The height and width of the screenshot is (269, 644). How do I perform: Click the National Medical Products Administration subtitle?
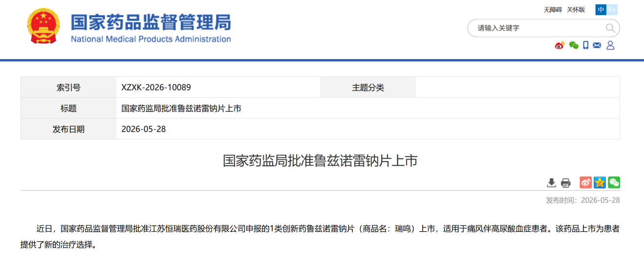tap(151, 39)
